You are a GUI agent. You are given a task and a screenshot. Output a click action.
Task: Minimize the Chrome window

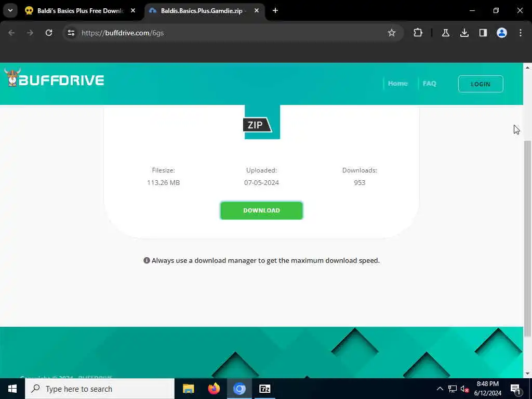click(x=472, y=11)
